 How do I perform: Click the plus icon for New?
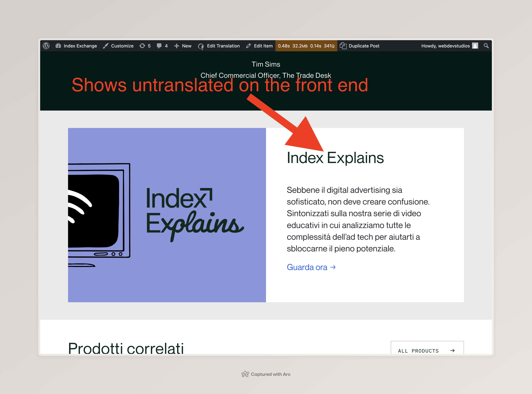[x=176, y=46]
